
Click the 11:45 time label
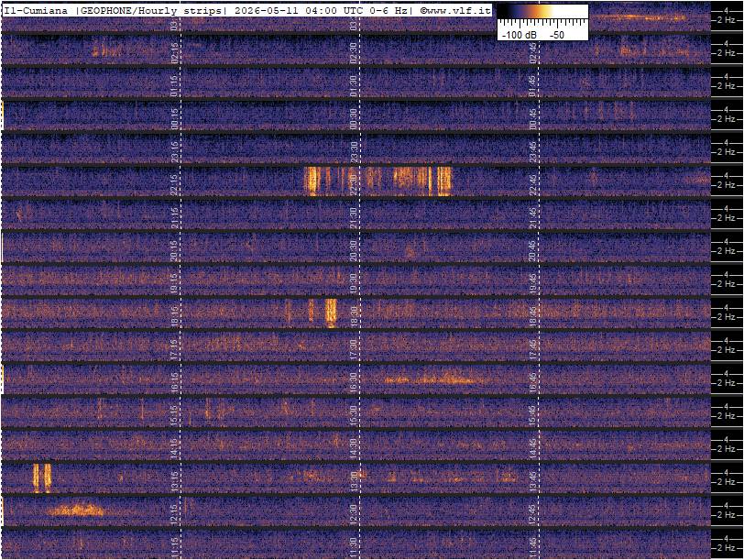pyautogui.click(x=533, y=547)
